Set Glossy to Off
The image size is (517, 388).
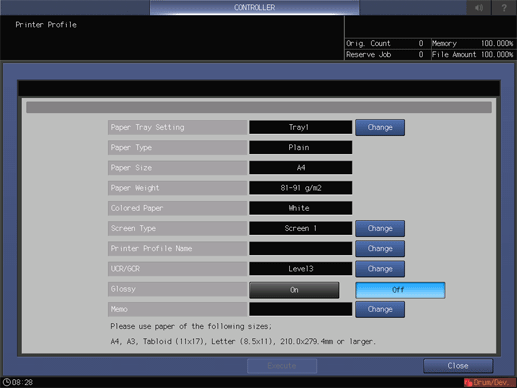click(400, 290)
